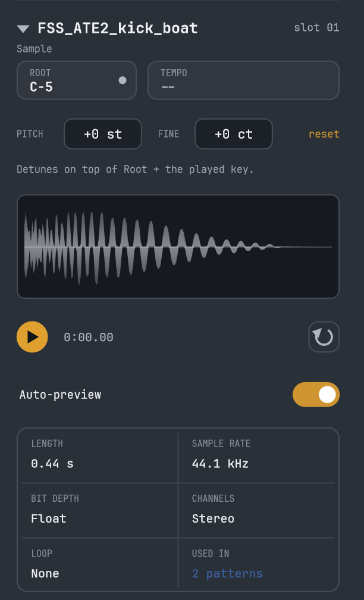Click the 0:00.00 playback time readout
This screenshot has width=364, height=600.
point(88,337)
